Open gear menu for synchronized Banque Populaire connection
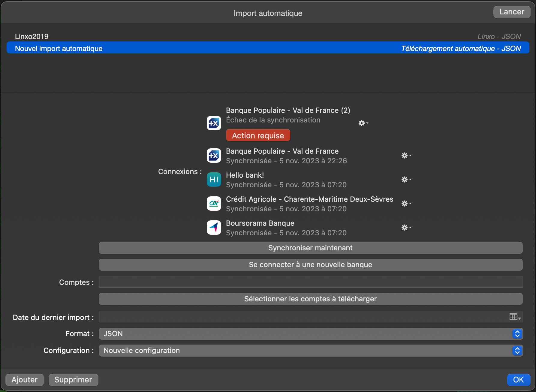The height and width of the screenshot is (392, 536). click(406, 155)
